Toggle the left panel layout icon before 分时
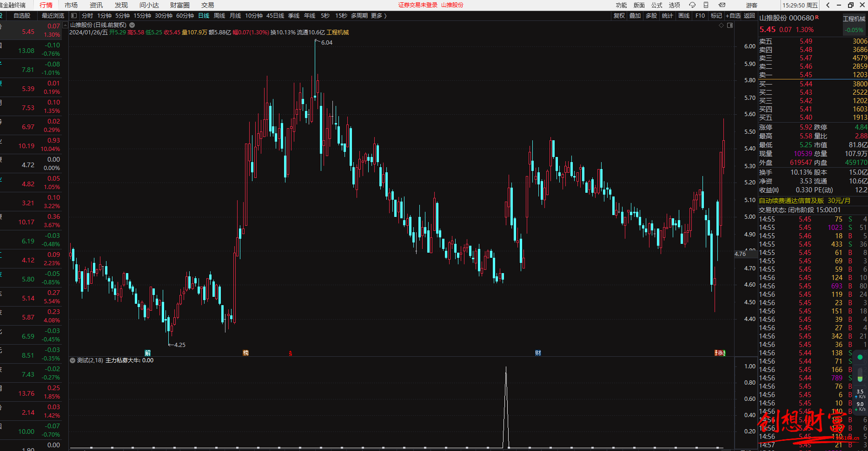 pyautogui.click(x=74, y=16)
